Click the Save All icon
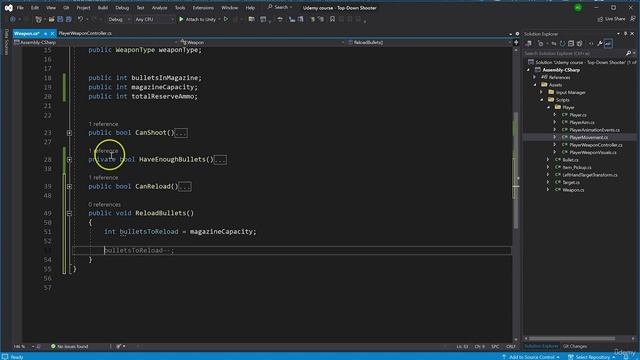Image resolution: width=640 pixels, height=360 pixels. click(x=69, y=19)
